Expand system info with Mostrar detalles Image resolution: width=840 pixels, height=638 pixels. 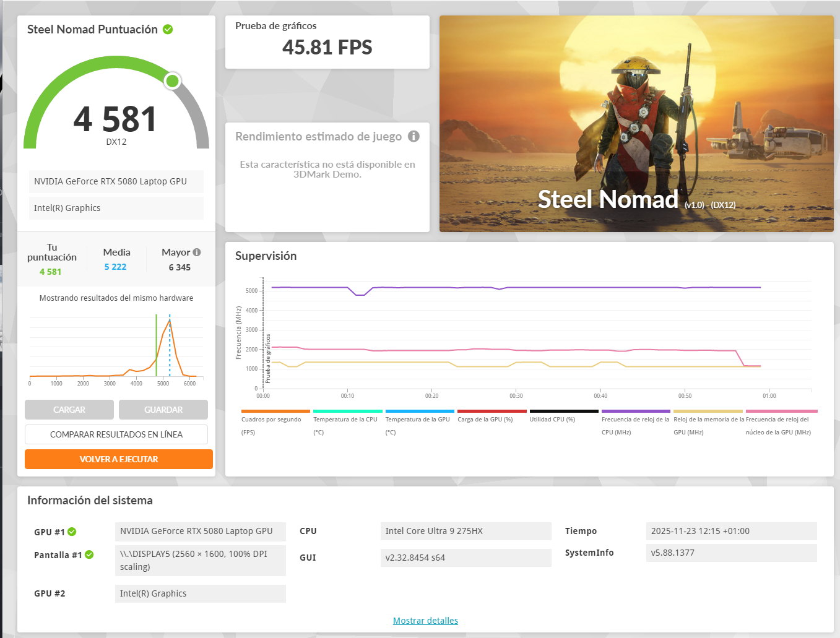pos(425,621)
